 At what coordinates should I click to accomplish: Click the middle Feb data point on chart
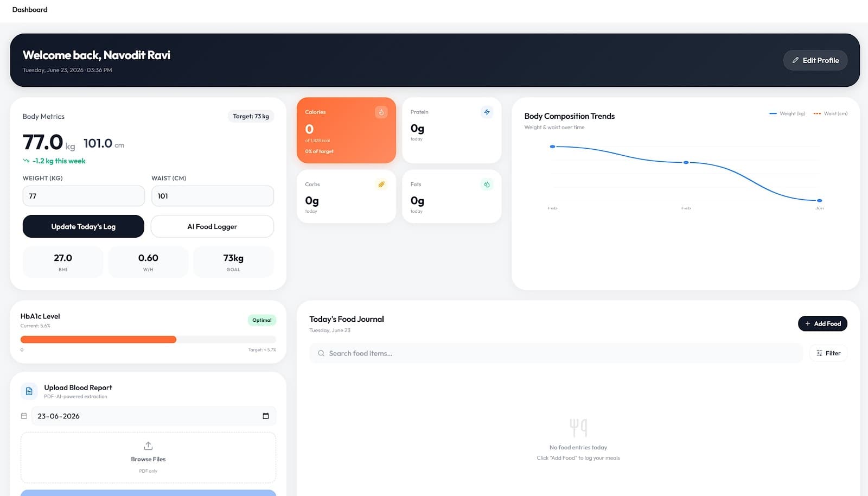(x=686, y=162)
